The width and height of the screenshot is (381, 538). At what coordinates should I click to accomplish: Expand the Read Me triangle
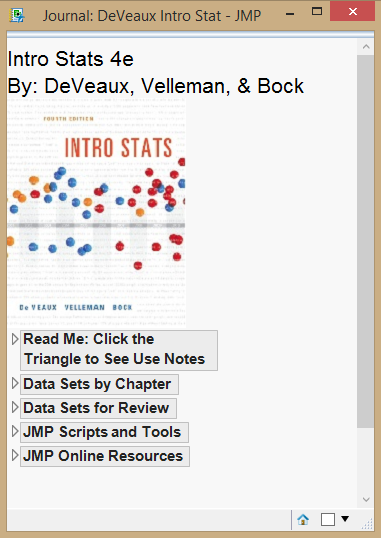tap(15, 339)
